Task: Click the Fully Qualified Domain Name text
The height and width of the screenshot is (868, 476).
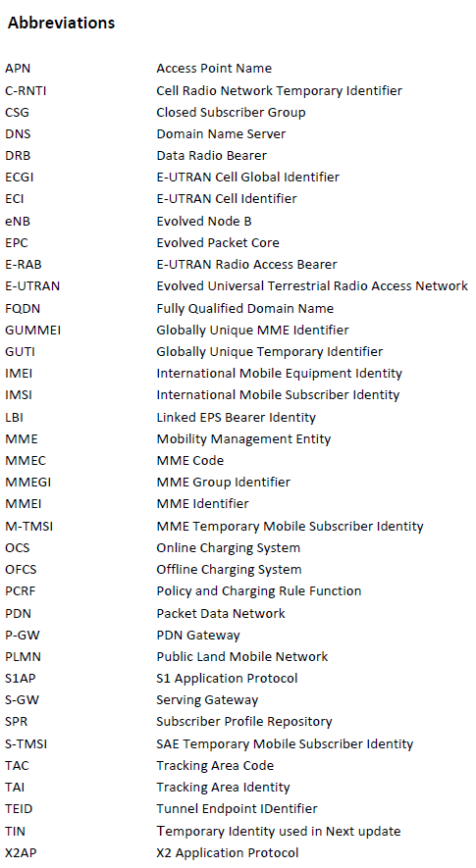Action: (244, 308)
